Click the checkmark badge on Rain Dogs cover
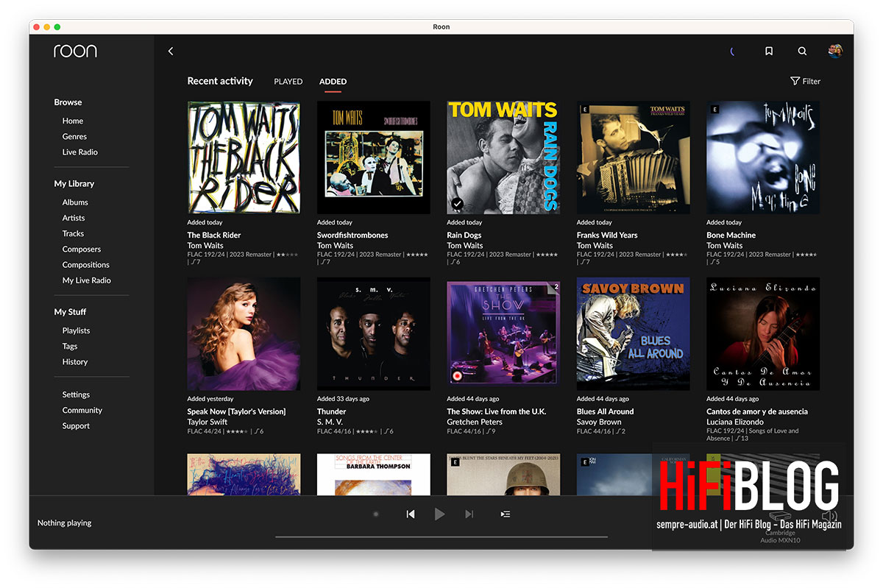Viewport: 883px width, 588px height. point(457,204)
